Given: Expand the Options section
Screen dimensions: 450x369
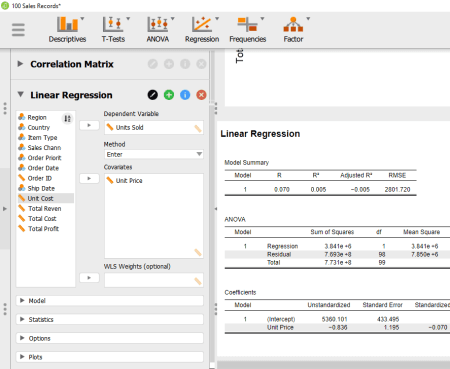Looking at the screenshot, I should [x=110, y=338].
